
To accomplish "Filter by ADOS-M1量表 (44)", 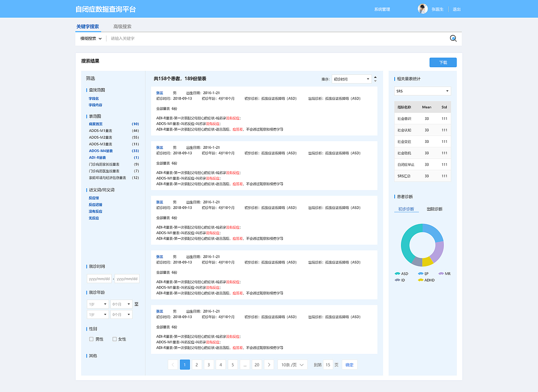I will 113,131.
